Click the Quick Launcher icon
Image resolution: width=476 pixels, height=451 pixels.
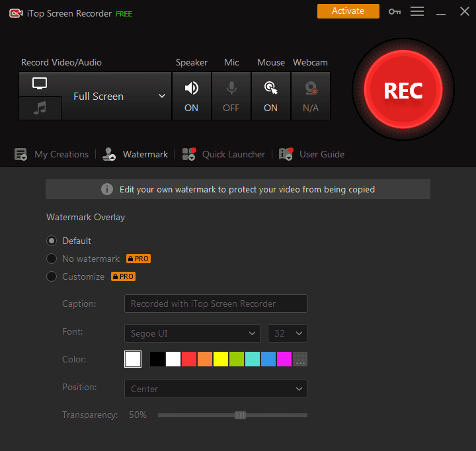pyautogui.click(x=189, y=154)
